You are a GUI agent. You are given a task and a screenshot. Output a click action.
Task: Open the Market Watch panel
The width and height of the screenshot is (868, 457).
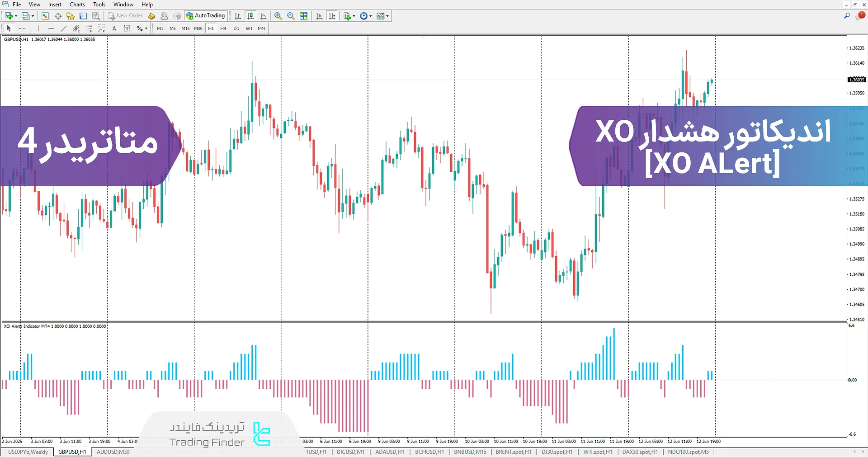45,16
